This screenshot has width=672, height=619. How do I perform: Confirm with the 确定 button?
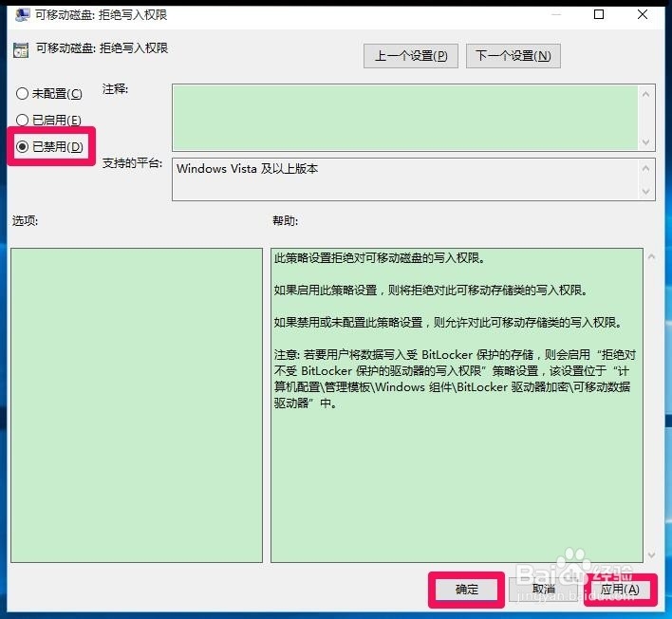click(x=466, y=590)
